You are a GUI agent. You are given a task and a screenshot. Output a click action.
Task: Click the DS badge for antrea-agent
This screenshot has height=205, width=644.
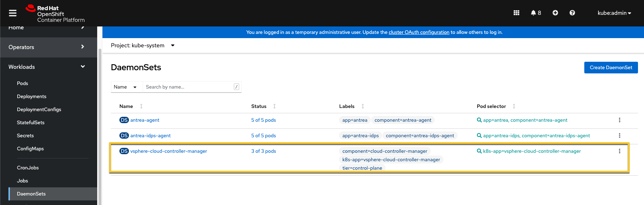click(x=124, y=120)
